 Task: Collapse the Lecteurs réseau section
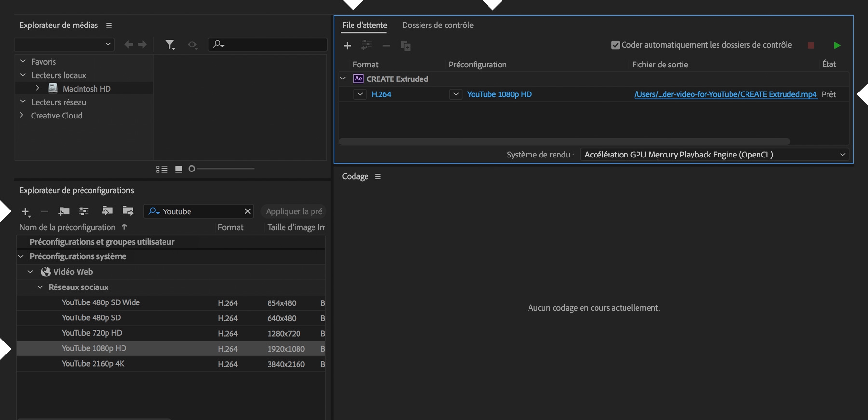pos(22,102)
